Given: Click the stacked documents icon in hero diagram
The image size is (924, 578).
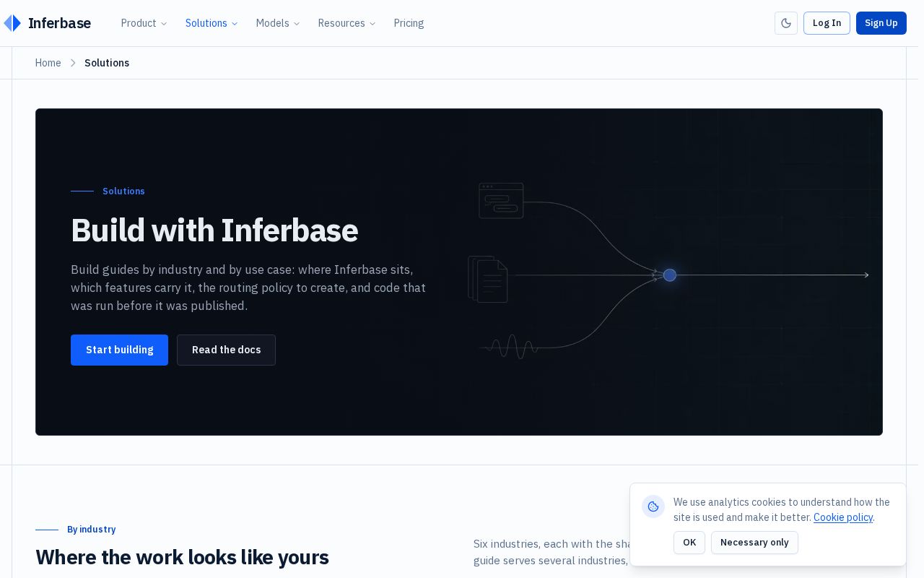Looking at the screenshot, I should tap(488, 279).
